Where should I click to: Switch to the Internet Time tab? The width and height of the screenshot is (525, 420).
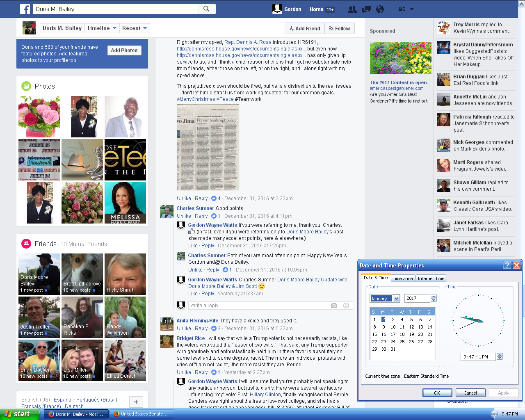click(x=431, y=278)
